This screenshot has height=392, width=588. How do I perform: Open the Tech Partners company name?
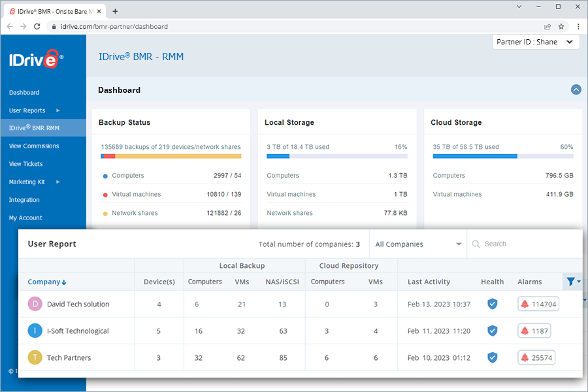tap(69, 358)
